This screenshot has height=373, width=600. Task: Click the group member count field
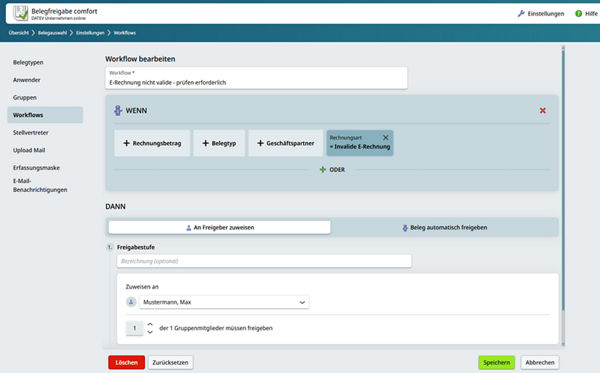tap(134, 328)
